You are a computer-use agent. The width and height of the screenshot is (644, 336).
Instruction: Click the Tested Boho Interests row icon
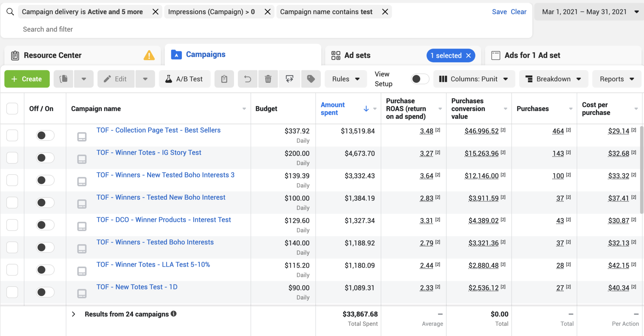82,249
